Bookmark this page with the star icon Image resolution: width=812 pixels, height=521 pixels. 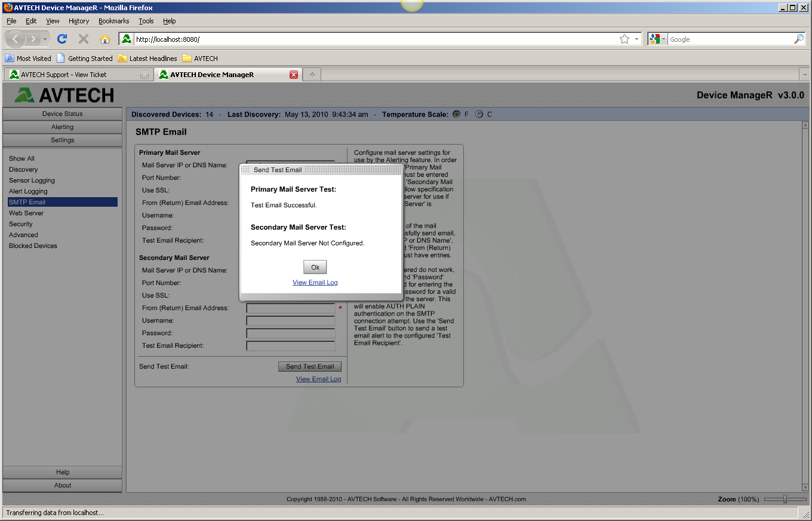625,39
